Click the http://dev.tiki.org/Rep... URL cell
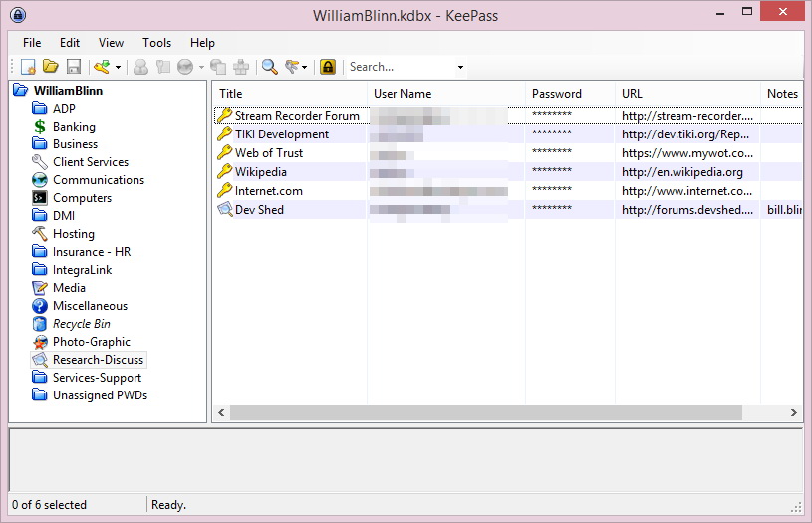This screenshot has width=812, height=523. 685,134
